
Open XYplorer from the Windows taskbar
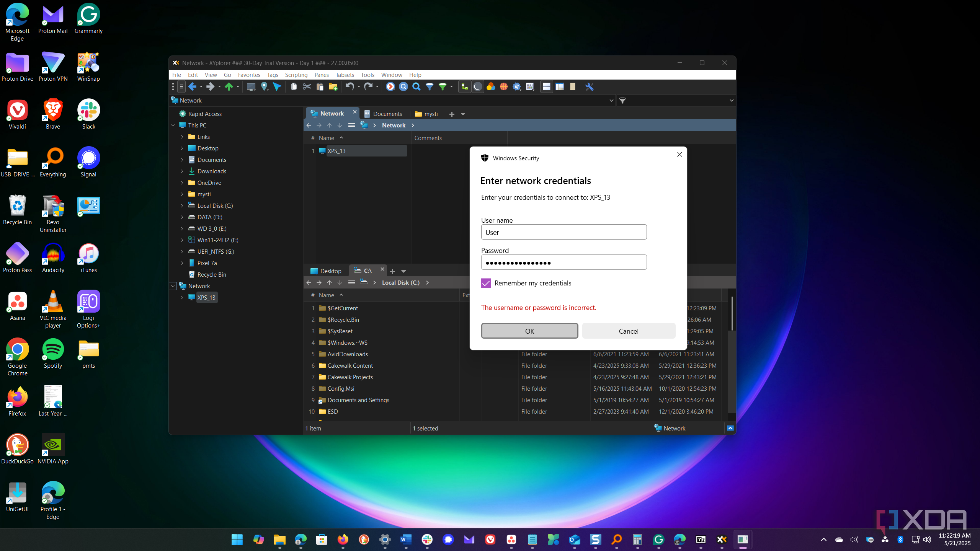[x=722, y=540]
